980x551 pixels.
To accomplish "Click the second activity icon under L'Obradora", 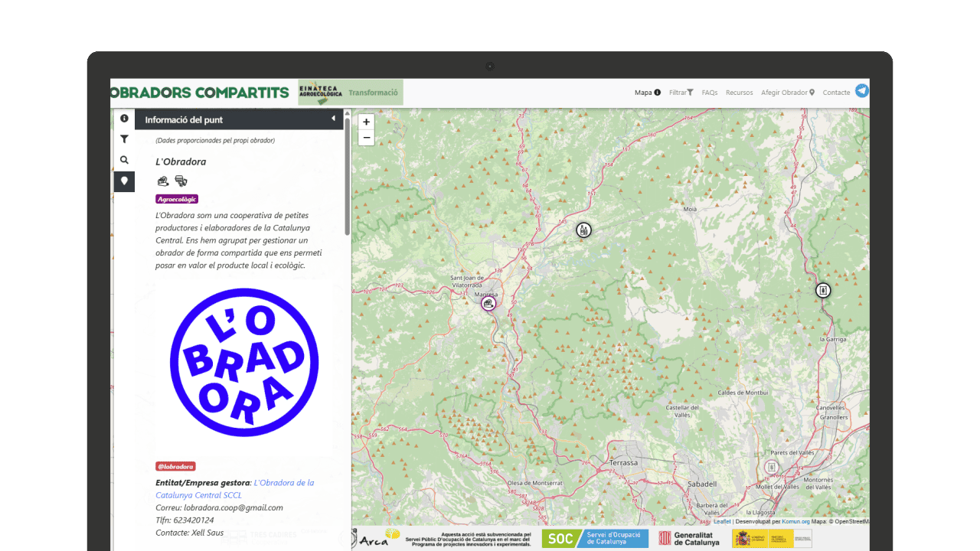I will (x=181, y=181).
